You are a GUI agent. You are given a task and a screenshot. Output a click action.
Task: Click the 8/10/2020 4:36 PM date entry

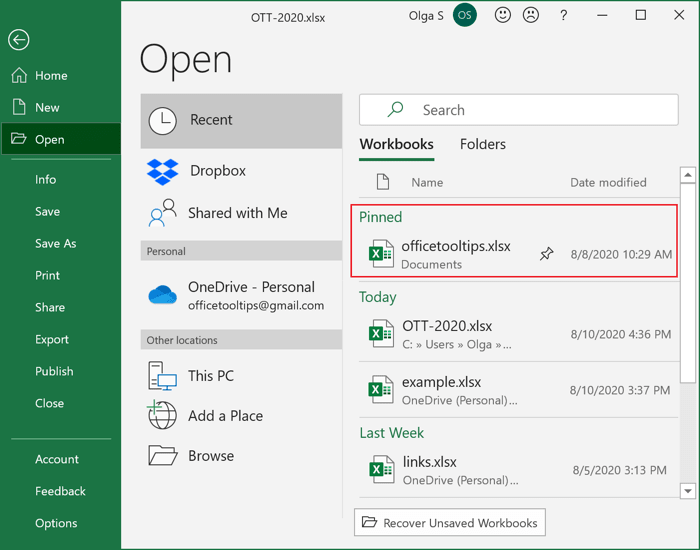621,334
